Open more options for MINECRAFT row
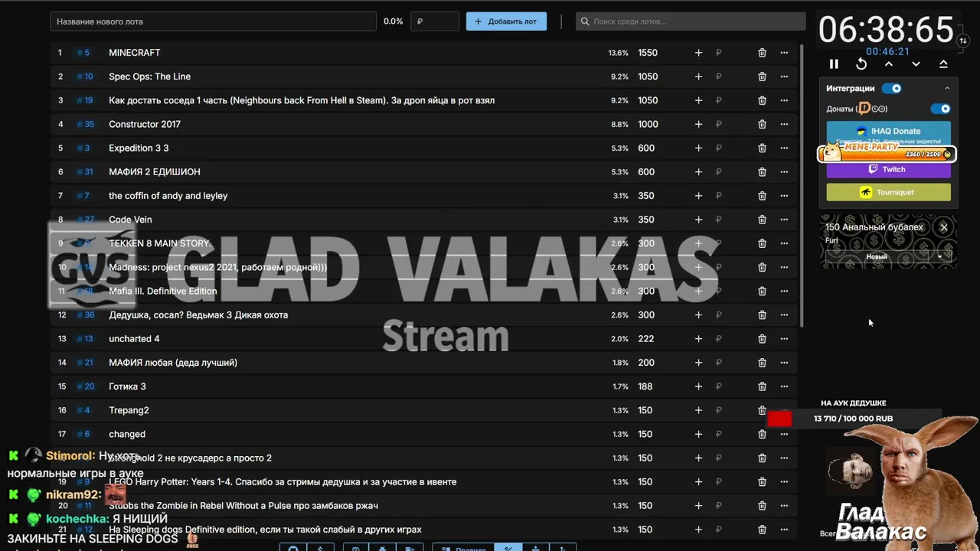 click(784, 53)
